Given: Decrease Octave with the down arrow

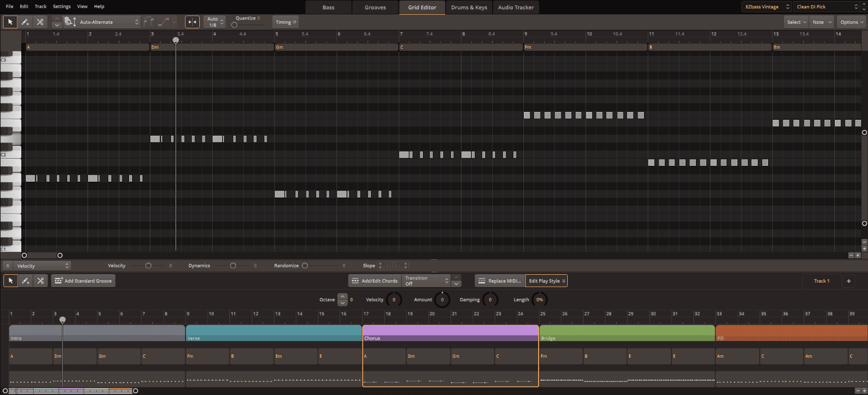Looking at the screenshot, I should coord(342,302).
